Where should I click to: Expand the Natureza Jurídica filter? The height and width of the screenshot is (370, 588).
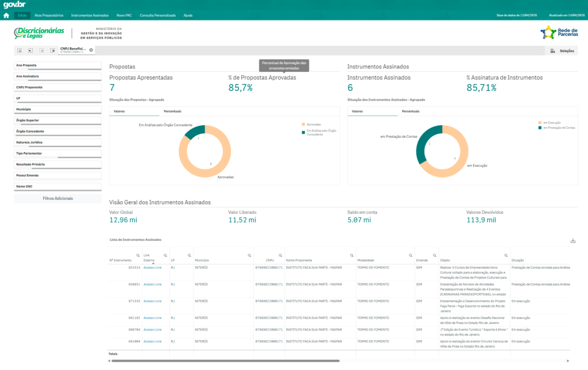pyautogui.click(x=57, y=142)
